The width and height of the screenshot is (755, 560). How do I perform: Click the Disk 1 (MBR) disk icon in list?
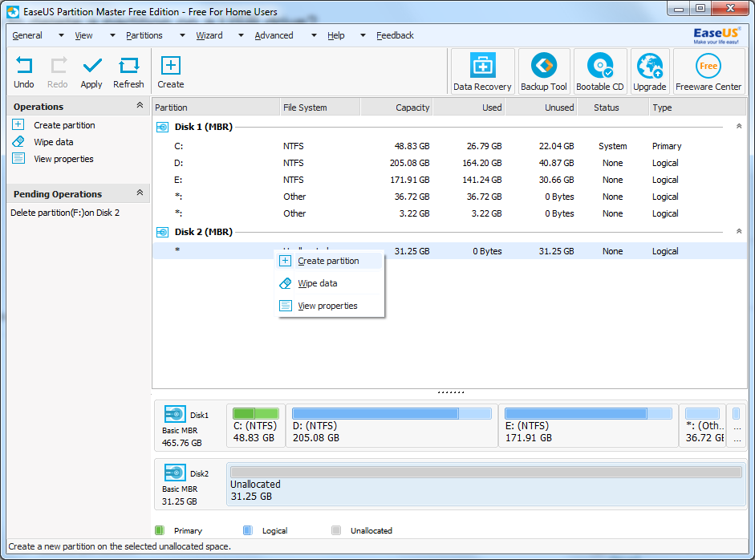pos(163,127)
